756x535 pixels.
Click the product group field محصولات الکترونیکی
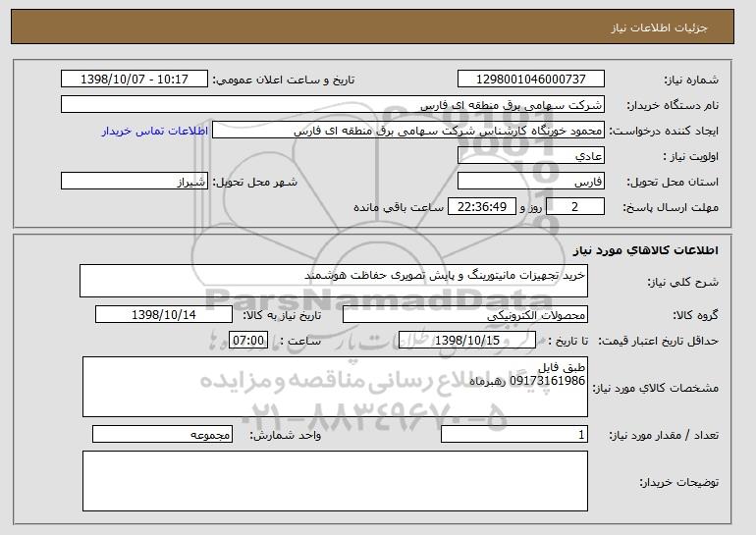(x=465, y=315)
